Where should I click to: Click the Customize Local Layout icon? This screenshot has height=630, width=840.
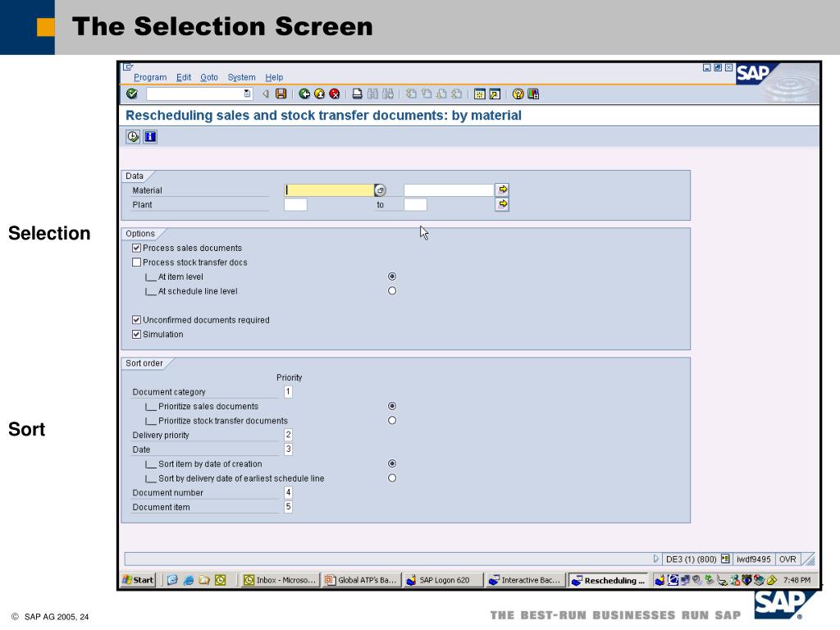tap(533, 94)
